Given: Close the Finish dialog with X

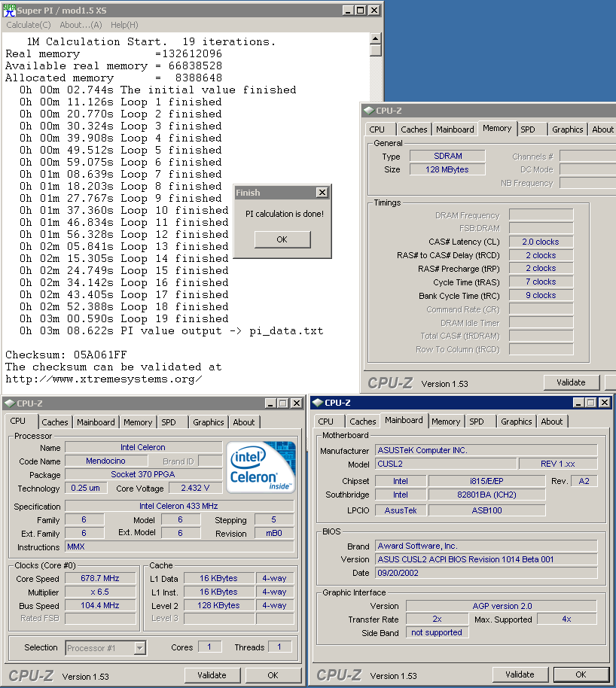Looking at the screenshot, I should click(x=322, y=193).
